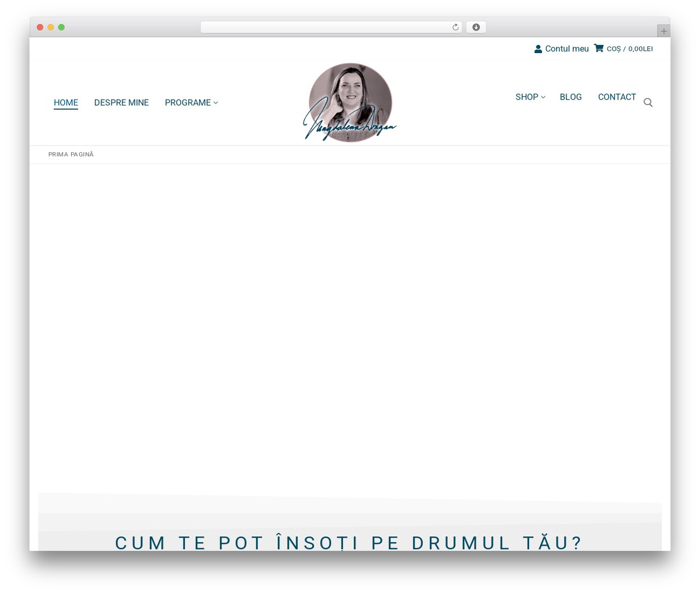Expand the SHOP submenu chevron
The height and width of the screenshot is (593, 700).
click(x=543, y=97)
